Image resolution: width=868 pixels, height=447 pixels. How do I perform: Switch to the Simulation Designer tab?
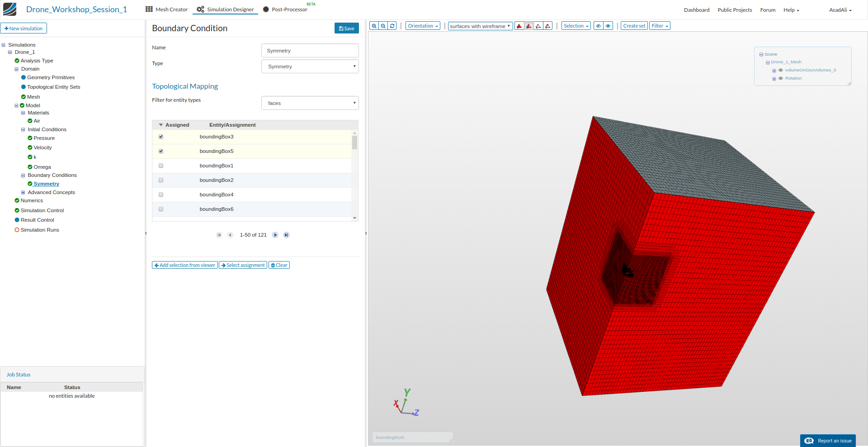[225, 10]
